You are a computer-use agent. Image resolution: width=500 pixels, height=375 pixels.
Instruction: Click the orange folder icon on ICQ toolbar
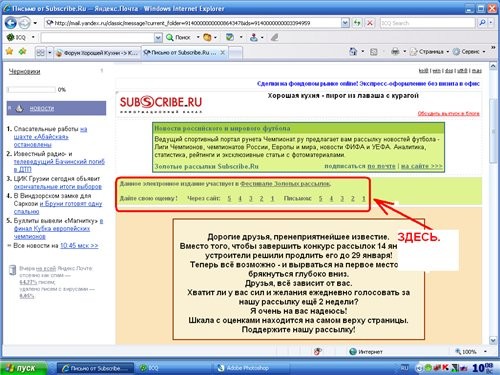click(x=207, y=37)
